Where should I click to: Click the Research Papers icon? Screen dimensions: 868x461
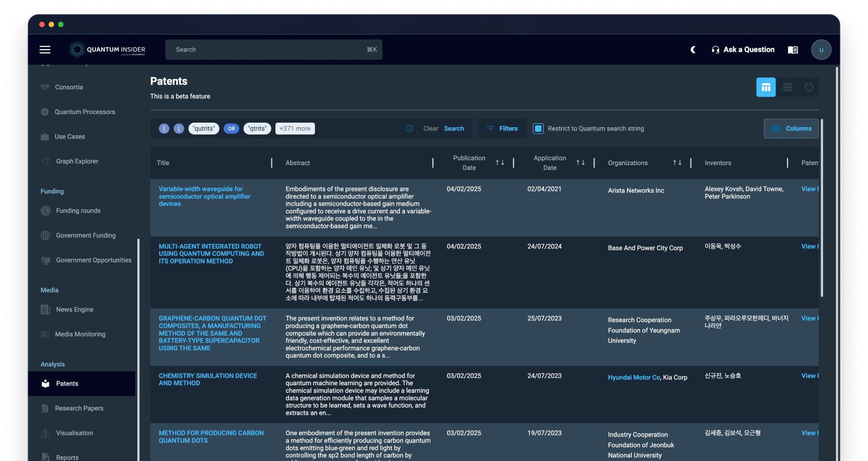tap(45, 408)
